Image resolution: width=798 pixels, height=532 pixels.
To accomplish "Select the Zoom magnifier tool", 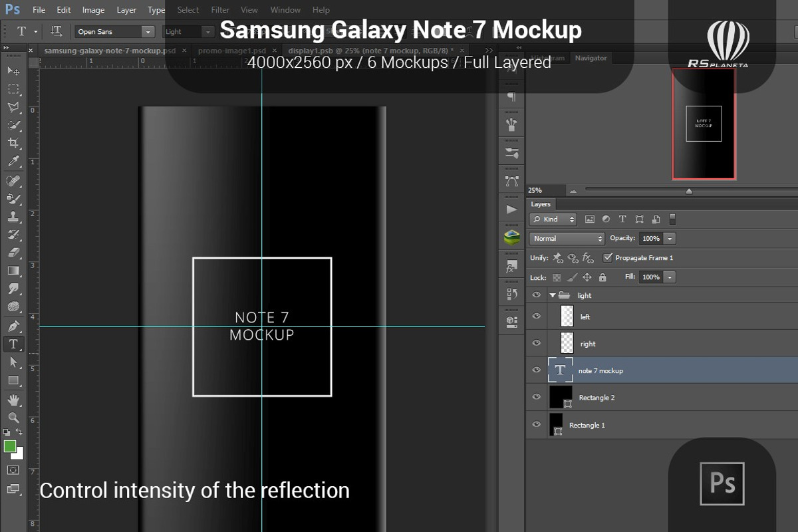I will (x=13, y=418).
